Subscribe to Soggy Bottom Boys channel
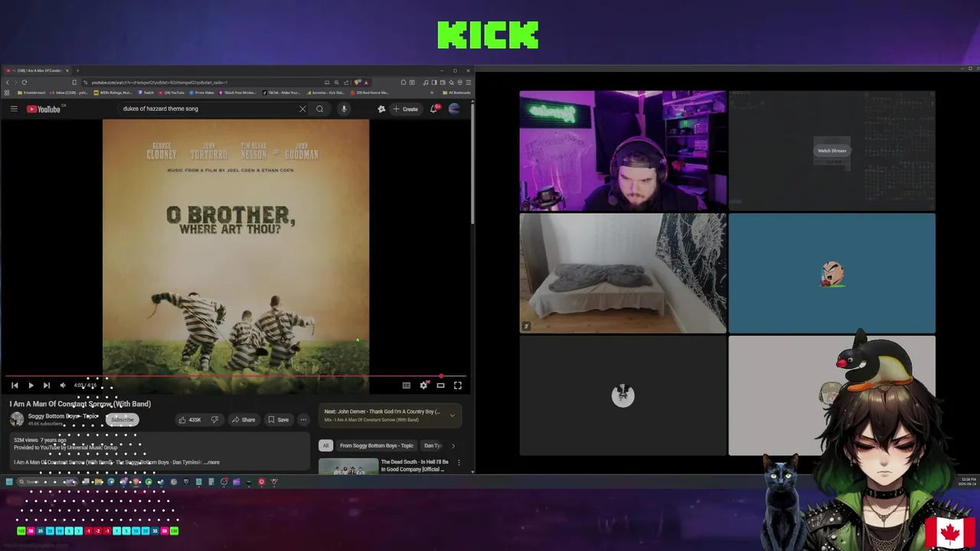 pyautogui.click(x=122, y=419)
